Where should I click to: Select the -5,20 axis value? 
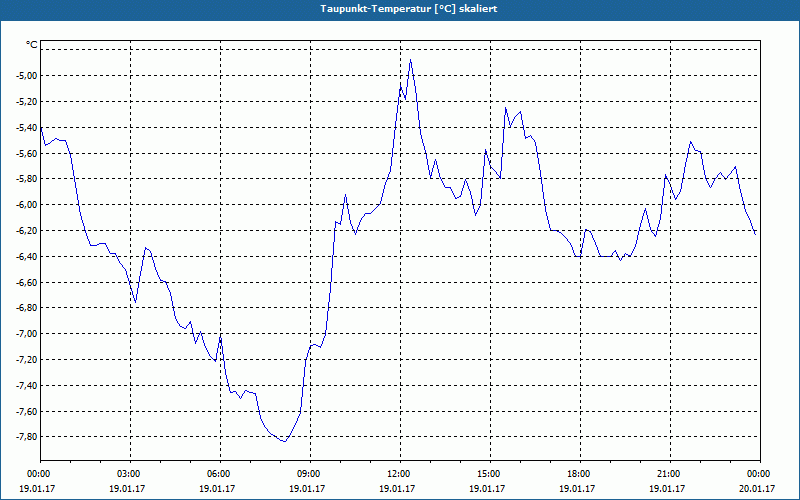(x=27, y=102)
